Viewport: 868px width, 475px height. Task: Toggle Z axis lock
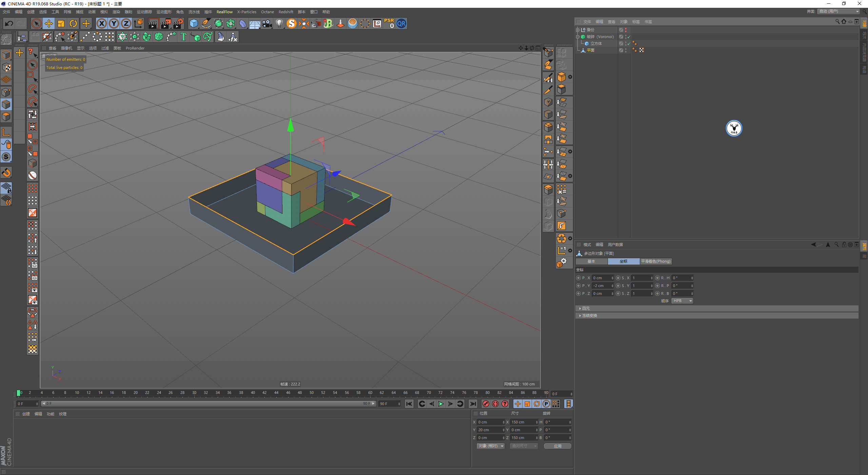pos(126,23)
